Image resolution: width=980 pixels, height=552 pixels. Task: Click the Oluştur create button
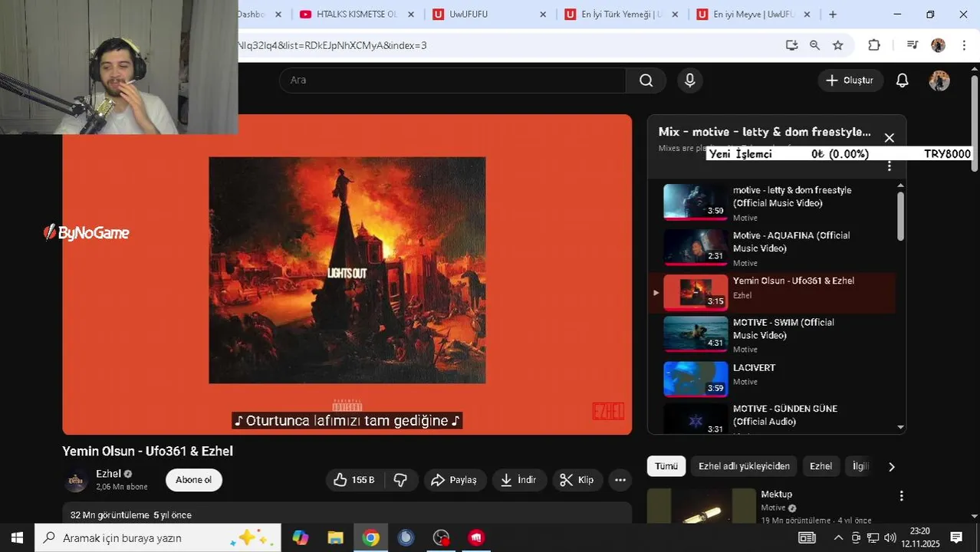coord(850,80)
